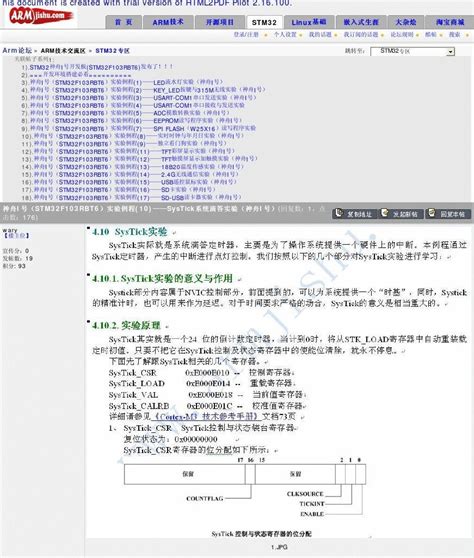Open example (4) USART-COM1 link
Image resolution: width=474 pixels, height=558 pixels.
[137, 105]
